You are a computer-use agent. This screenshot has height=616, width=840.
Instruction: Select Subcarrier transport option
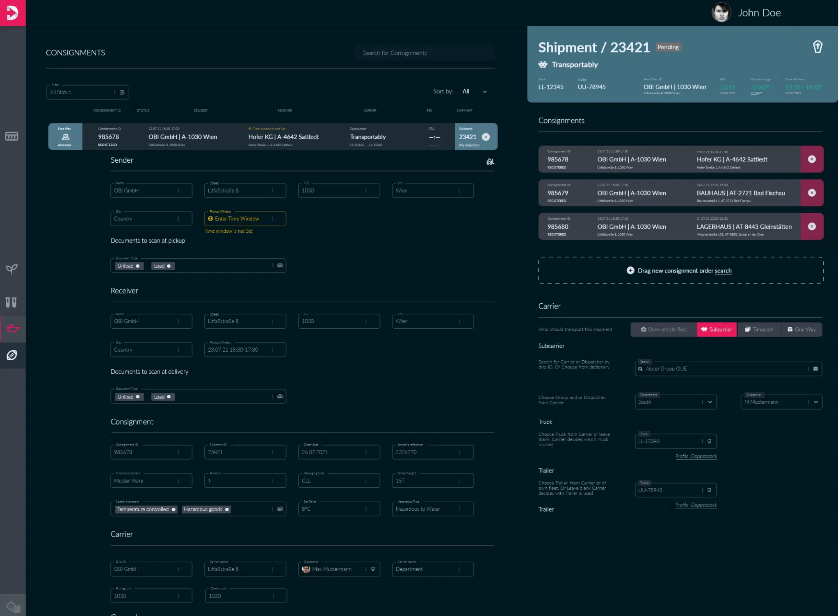pos(716,330)
